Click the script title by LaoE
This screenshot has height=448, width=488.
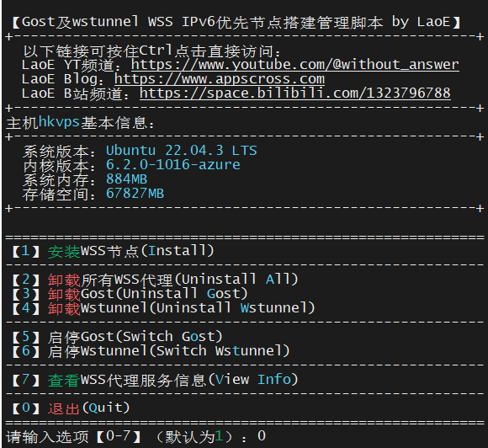[236, 23]
